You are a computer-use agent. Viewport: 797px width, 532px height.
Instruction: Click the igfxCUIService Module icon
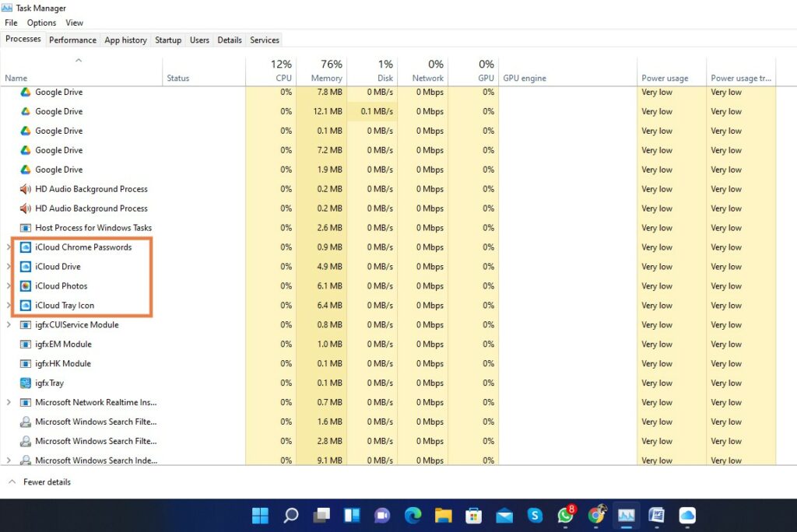click(26, 324)
